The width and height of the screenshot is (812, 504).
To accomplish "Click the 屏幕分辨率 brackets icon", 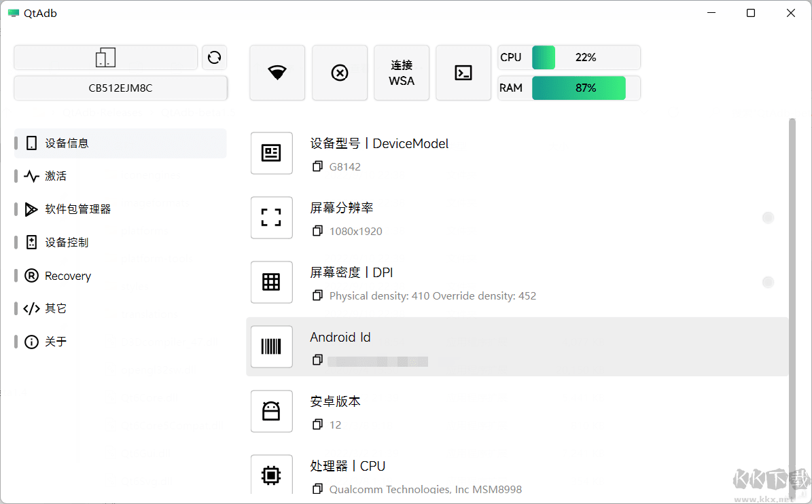I will [271, 217].
